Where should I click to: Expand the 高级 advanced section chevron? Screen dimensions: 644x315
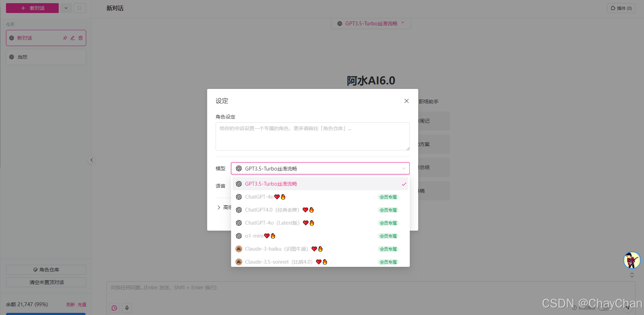[x=219, y=207]
